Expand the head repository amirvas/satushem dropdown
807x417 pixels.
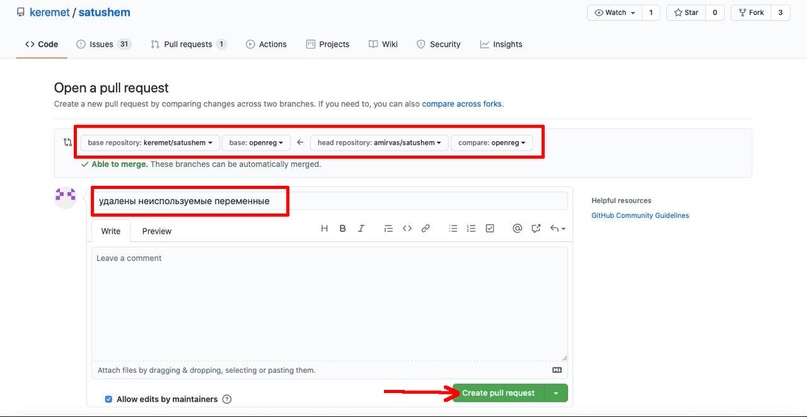tap(379, 143)
